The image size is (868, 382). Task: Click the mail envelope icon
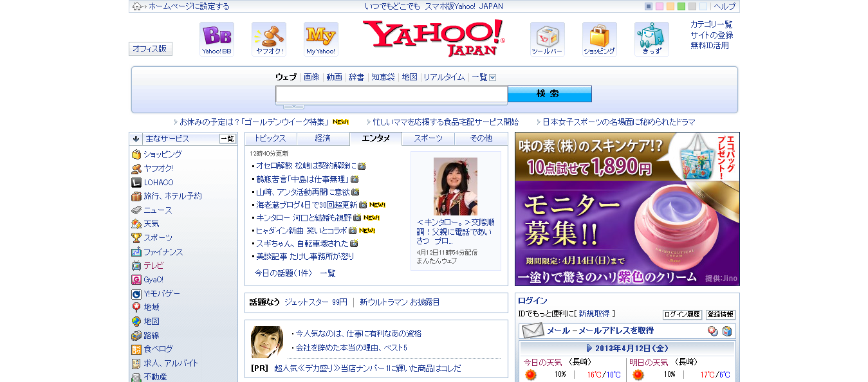[533, 331]
